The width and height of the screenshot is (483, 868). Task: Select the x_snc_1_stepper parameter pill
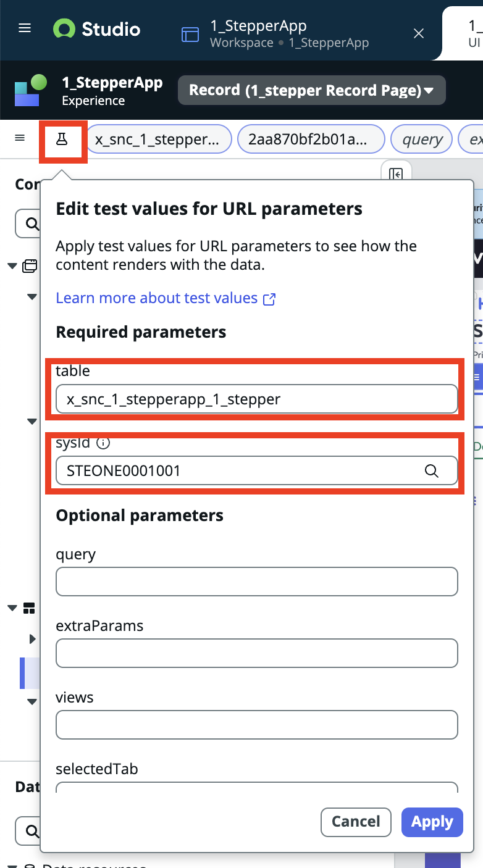click(x=159, y=140)
